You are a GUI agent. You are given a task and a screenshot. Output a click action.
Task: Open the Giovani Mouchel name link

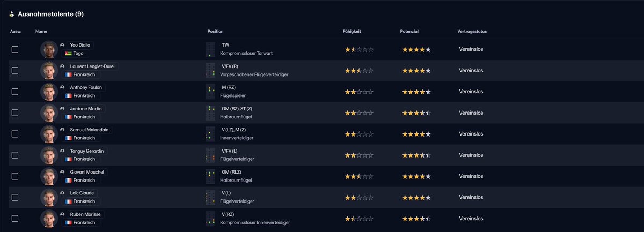point(88,172)
